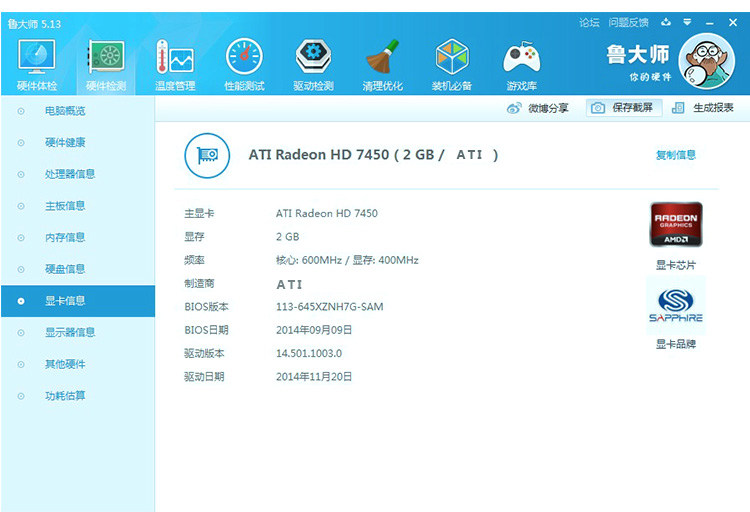The height and width of the screenshot is (512, 750).
Task: Click the graphics card circle icon
Action: pyautogui.click(x=207, y=156)
